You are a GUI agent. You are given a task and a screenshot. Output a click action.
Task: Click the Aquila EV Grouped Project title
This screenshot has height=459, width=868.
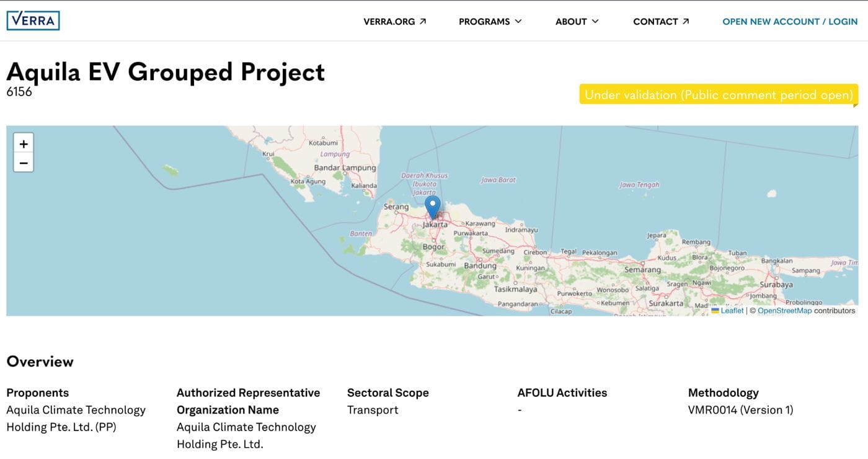click(x=166, y=72)
